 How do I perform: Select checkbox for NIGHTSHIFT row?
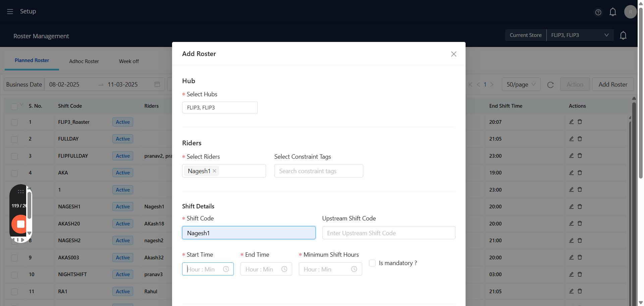[x=14, y=275]
